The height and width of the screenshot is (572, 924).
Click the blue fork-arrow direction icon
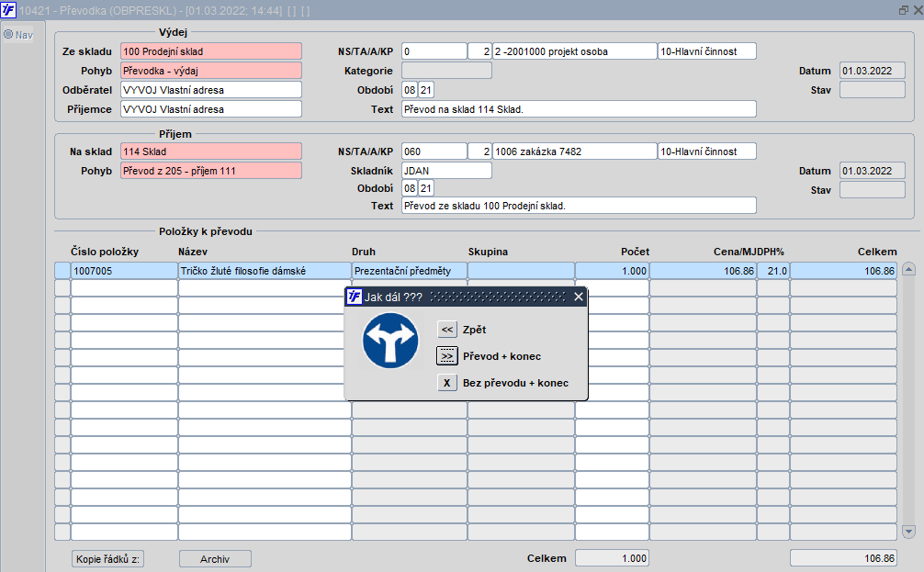390,341
